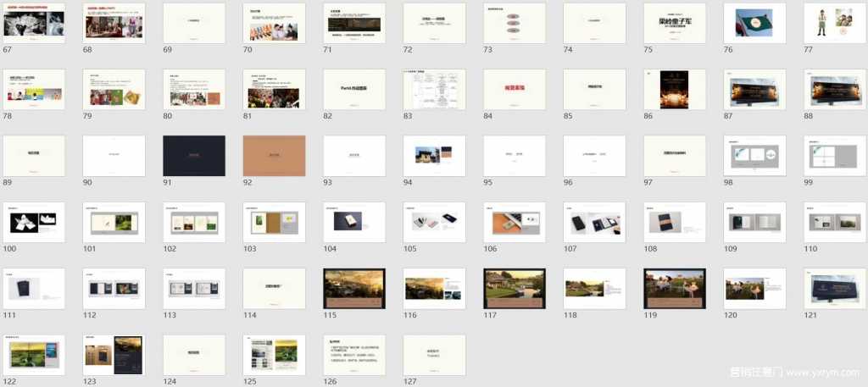This screenshot has height=387, width=868.
Task: Select slide thumbnail 119
Action: (675, 289)
